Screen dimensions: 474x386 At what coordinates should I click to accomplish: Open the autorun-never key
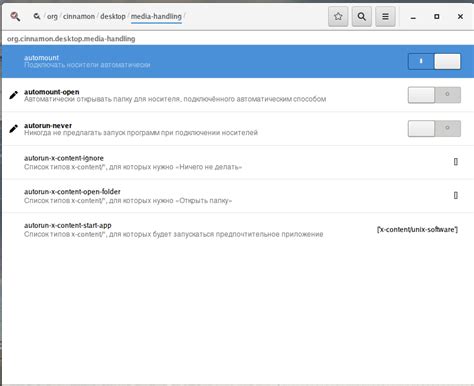238,129
